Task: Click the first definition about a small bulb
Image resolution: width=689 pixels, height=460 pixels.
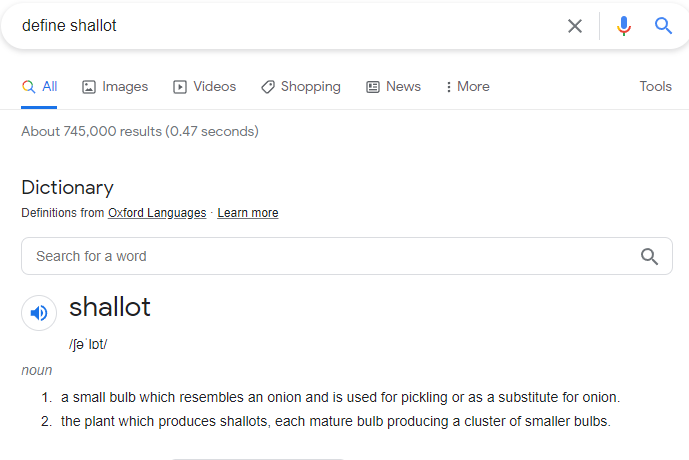Action: point(340,397)
